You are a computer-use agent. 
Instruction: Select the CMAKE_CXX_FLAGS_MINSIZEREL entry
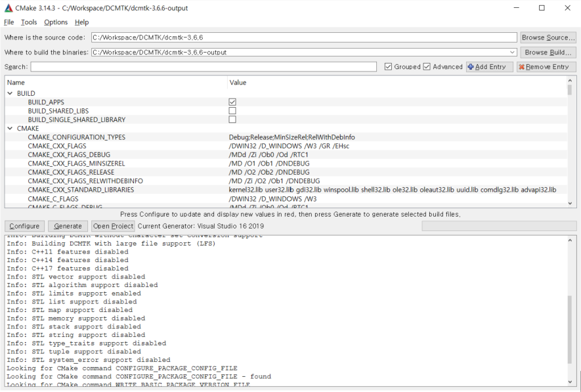coord(76,163)
